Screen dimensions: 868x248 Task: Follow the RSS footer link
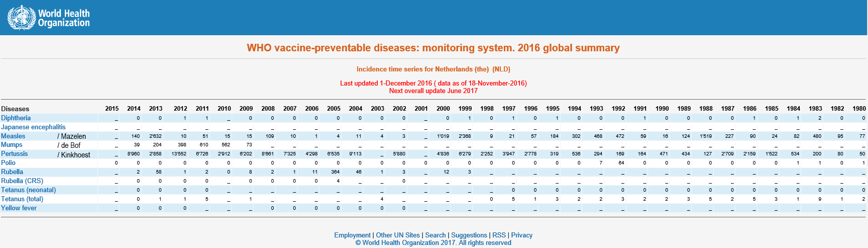pyautogui.click(x=499, y=235)
